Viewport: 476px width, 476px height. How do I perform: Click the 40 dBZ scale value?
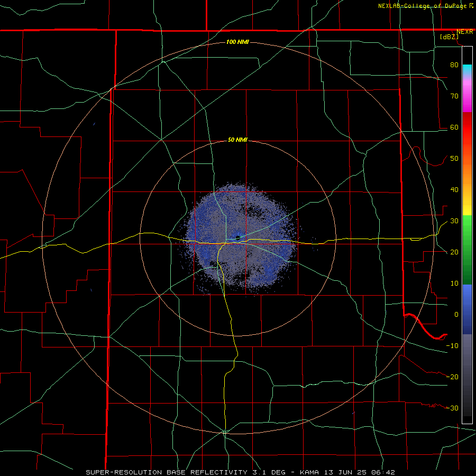pyautogui.click(x=454, y=190)
